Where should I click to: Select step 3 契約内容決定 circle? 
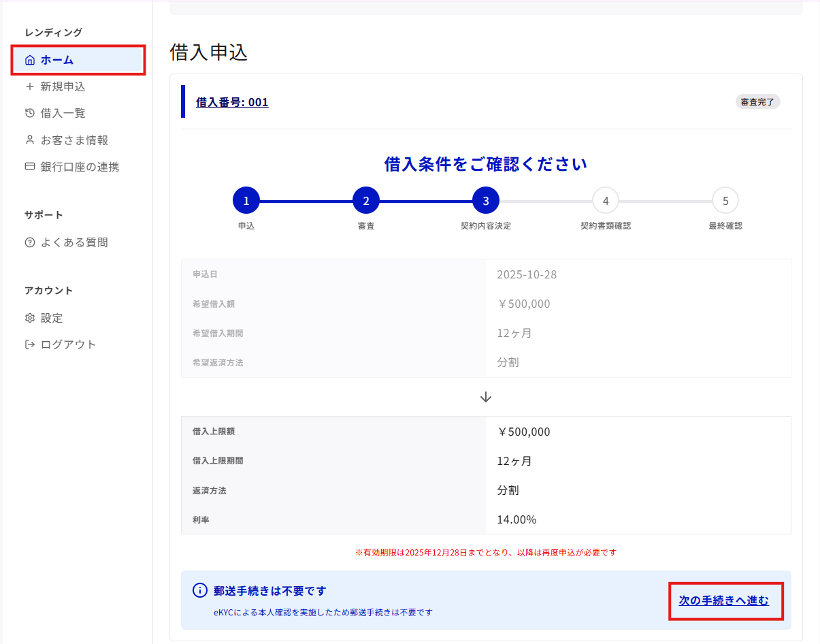486,201
